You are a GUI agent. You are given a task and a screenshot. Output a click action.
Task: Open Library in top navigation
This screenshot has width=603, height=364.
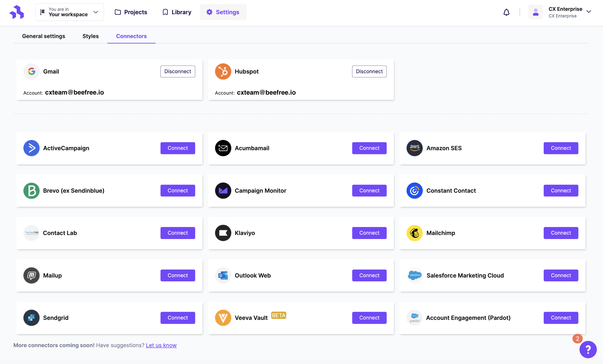point(177,12)
